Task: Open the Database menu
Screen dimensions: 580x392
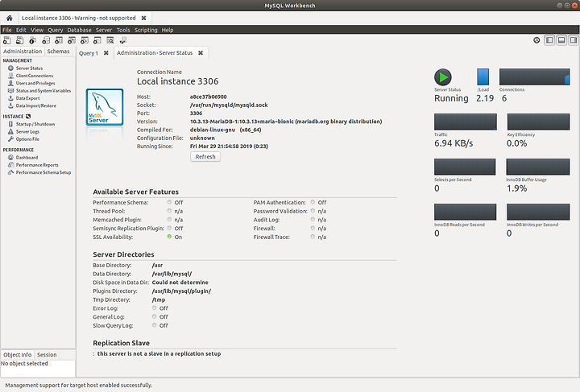Action: click(79, 30)
